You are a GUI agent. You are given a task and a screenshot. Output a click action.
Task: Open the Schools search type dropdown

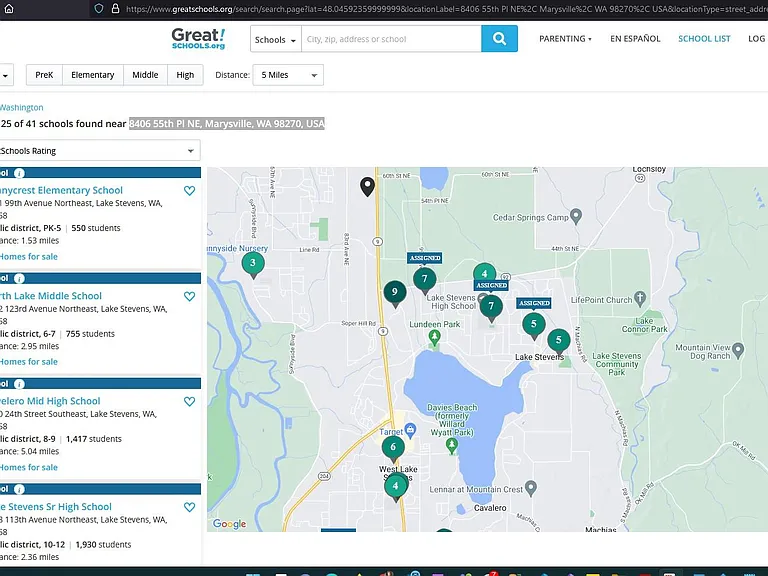pos(275,39)
